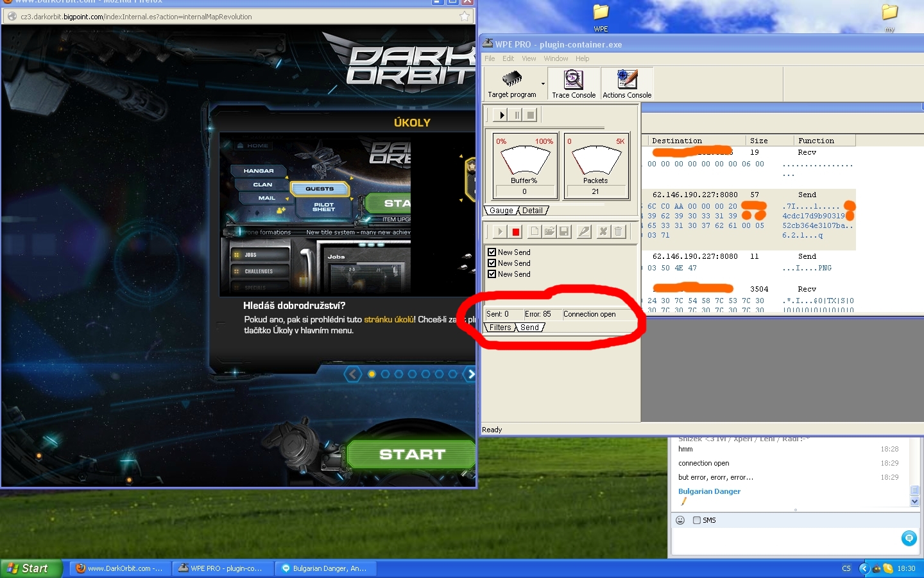
Task: Select the second slide indicator dot
Action: point(385,374)
